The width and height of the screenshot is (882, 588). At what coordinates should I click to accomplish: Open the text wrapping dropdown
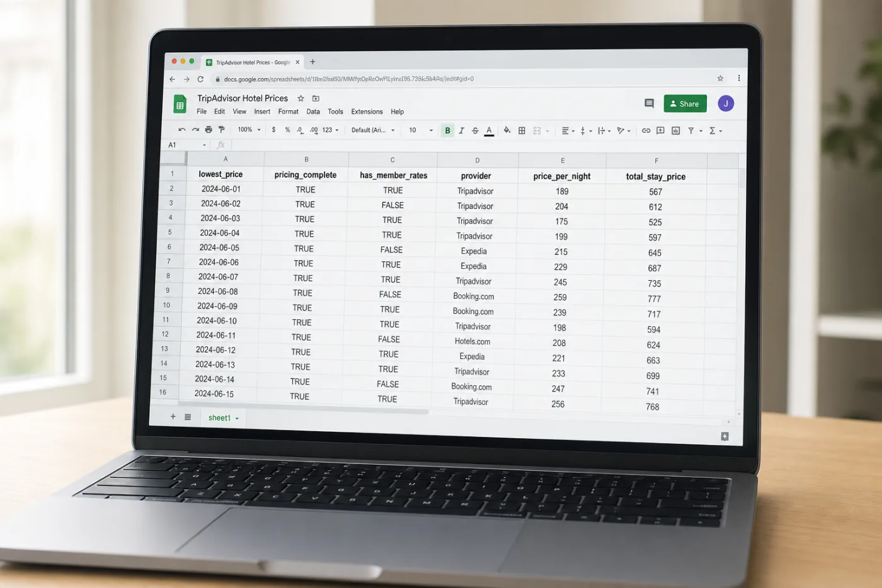604,131
